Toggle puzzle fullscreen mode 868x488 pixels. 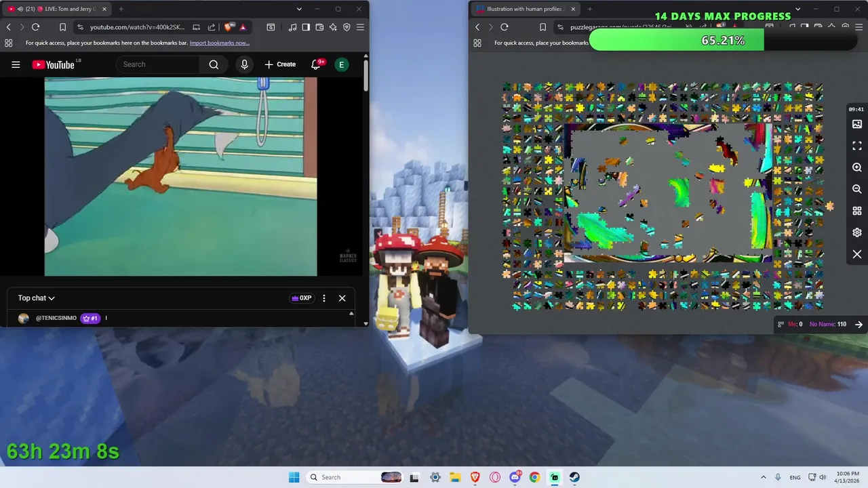[857, 146]
